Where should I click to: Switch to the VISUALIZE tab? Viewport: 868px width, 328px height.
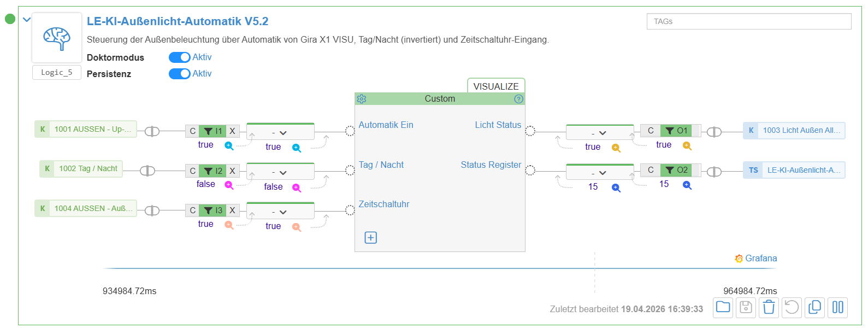pos(495,86)
